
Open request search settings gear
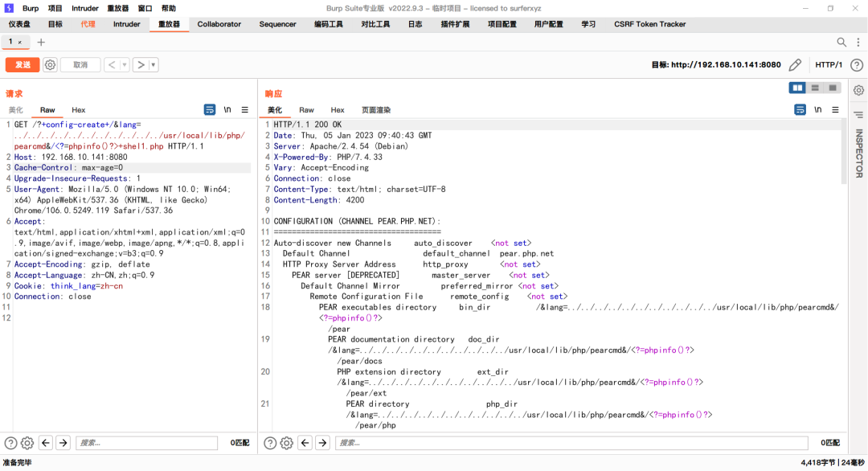click(x=27, y=443)
